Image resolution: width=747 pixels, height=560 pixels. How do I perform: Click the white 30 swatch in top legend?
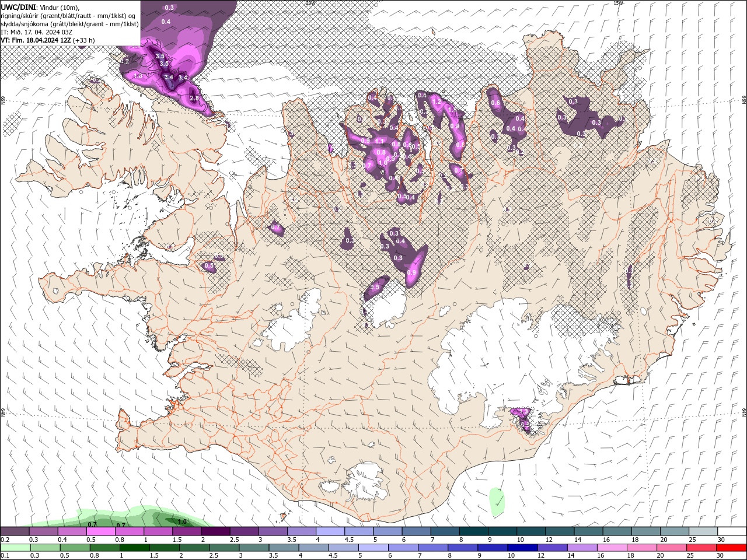[732, 531]
